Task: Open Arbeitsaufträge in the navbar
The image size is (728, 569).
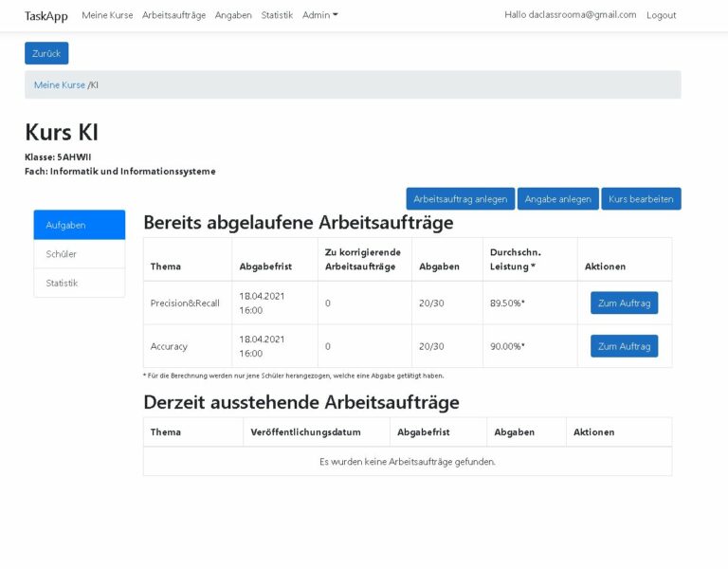Action: 173,15
